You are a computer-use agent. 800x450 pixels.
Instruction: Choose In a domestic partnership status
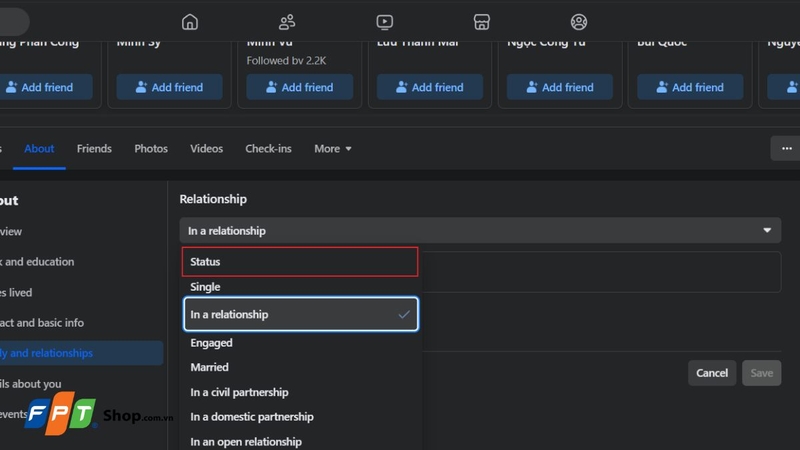tap(300, 417)
